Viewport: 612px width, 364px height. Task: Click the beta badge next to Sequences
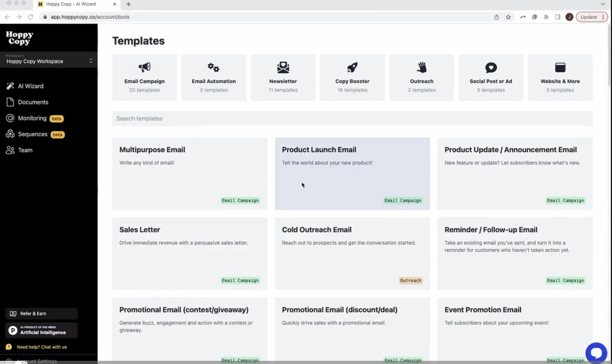(57, 135)
